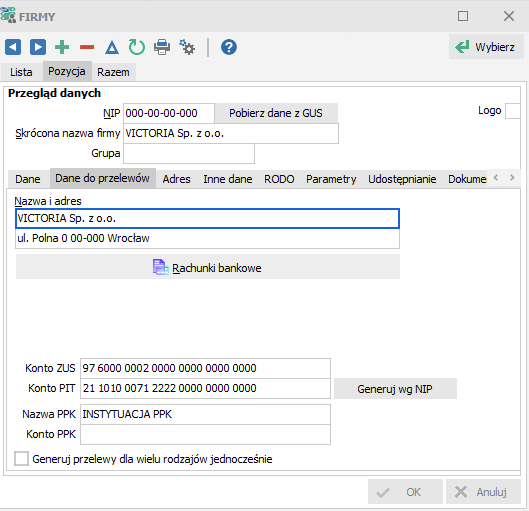Open settings gears icon in toolbar
The image size is (529, 511).
(x=187, y=47)
